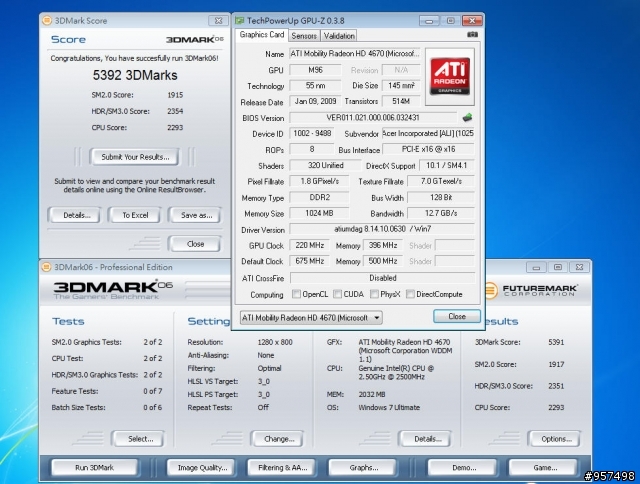Click the Run 3DMark button
640x484 pixels.
click(94, 468)
